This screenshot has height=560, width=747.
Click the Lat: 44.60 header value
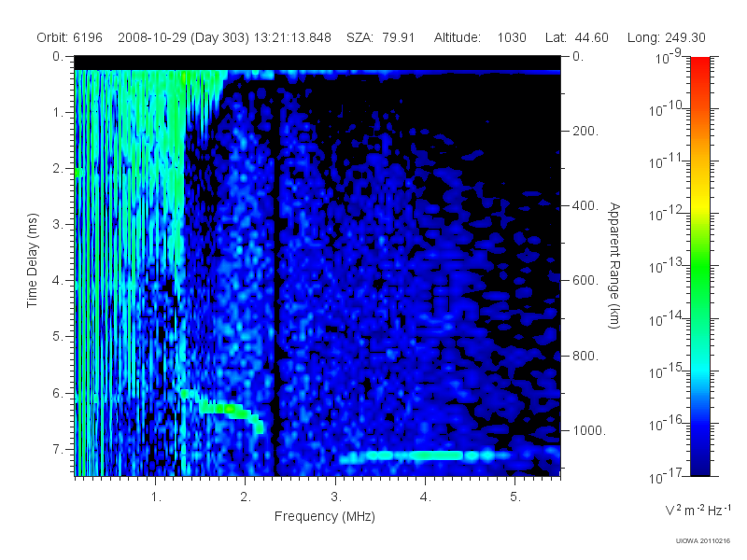tap(577, 37)
